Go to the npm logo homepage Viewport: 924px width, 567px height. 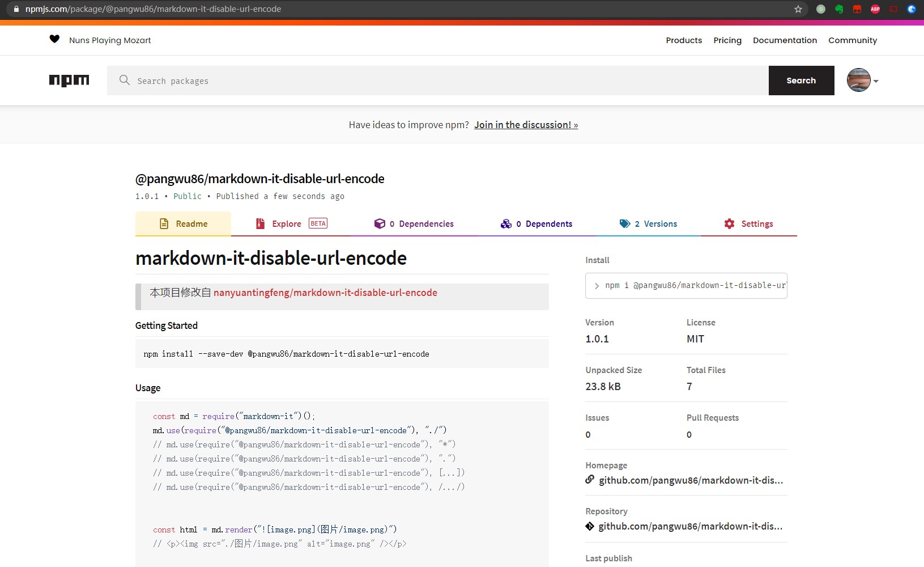click(69, 81)
